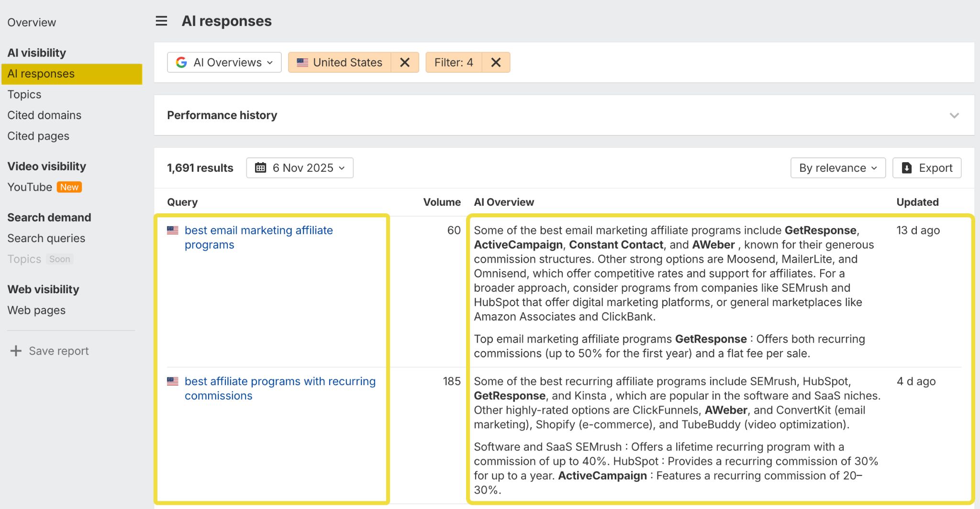Open the By relevance sort dropdown
The width and height of the screenshot is (980, 509).
click(x=838, y=168)
